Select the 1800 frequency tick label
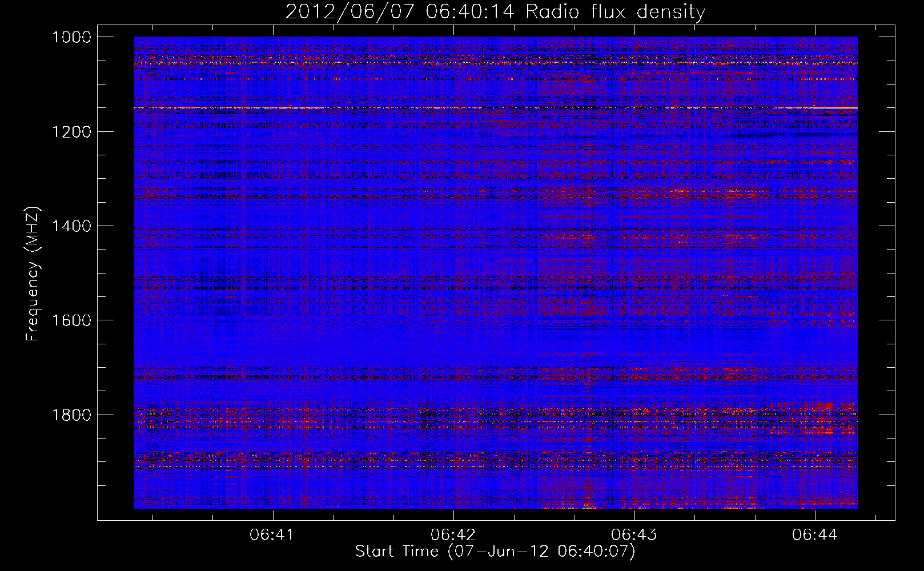Image resolution: width=924 pixels, height=571 pixels. (71, 415)
